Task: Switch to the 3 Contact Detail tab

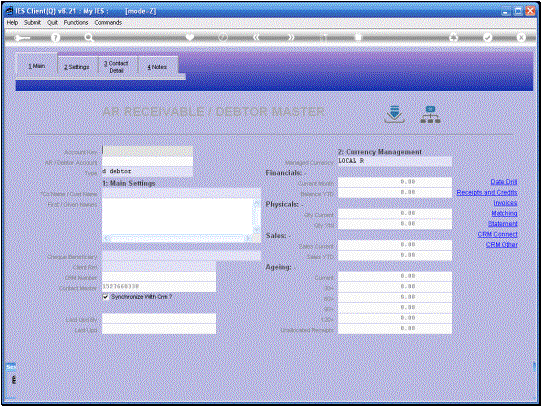Action: [x=117, y=67]
